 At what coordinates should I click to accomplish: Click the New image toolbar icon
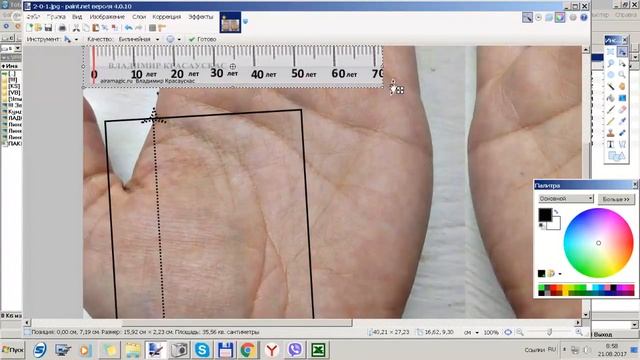(x=29, y=28)
